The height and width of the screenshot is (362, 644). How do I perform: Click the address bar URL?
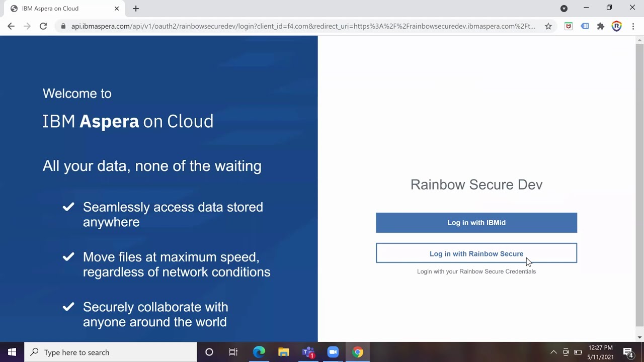303,26
